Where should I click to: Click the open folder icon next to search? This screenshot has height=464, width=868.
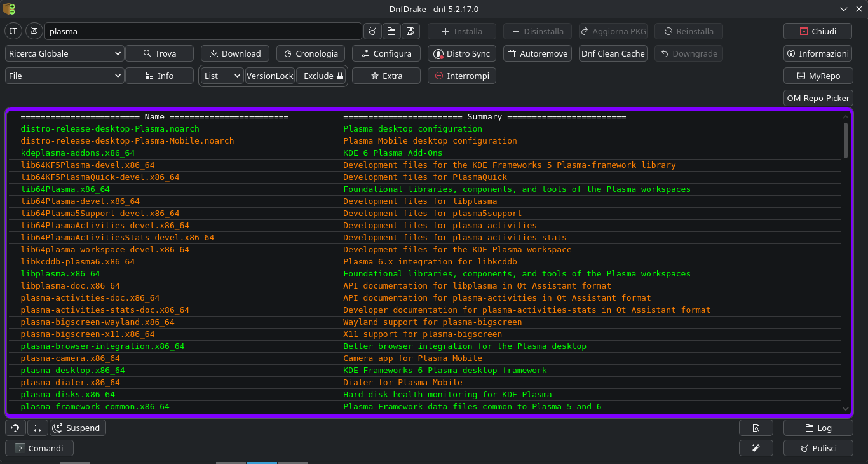click(x=391, y=31)
